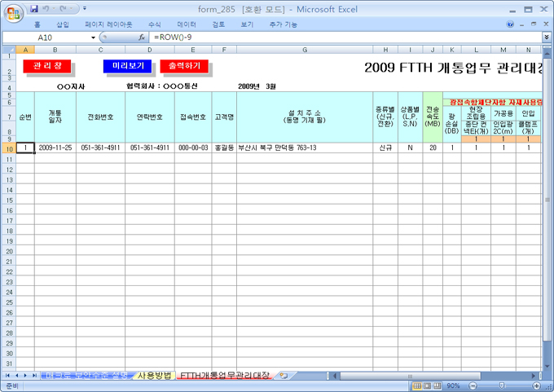Open the Name Box dropdown
554x392 pixels.
(x=92, y=37)
